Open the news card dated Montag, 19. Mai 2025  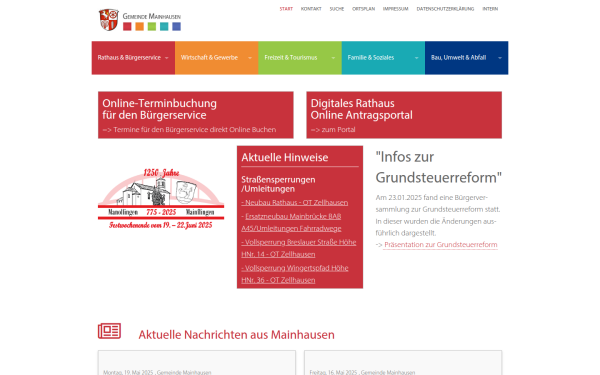(x=197, y=363)
